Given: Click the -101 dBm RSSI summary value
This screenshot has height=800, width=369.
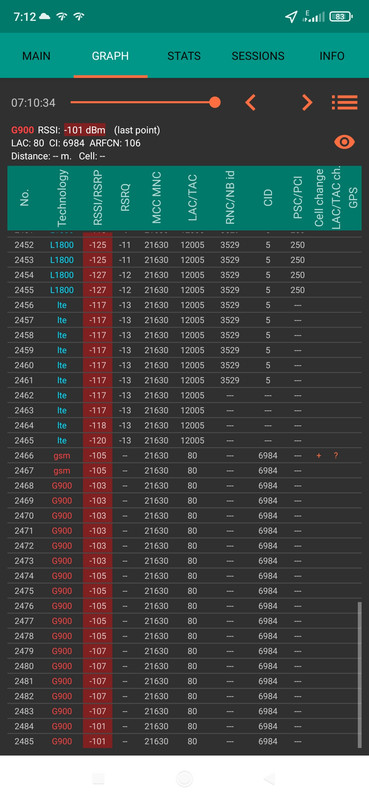Looking at the screenshot, I should (85, 130).
